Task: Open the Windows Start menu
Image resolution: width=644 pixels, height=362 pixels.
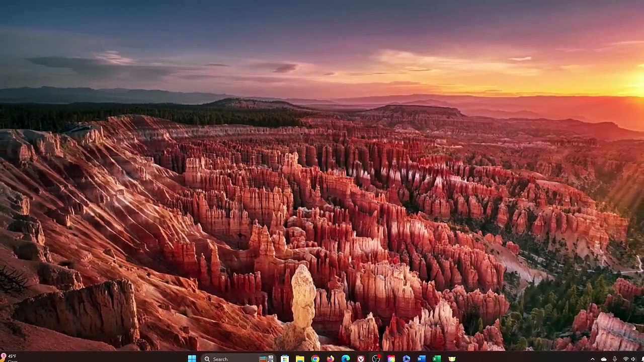Action: coord(192,358)
